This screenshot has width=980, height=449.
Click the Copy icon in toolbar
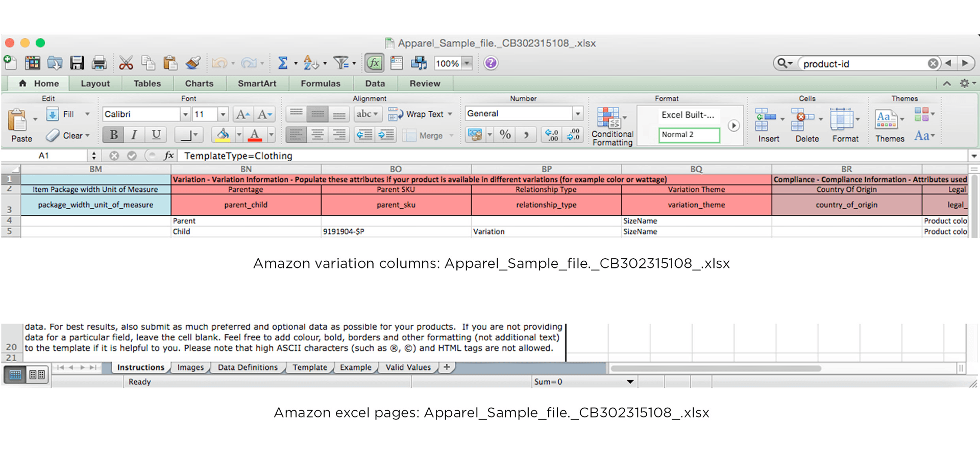click(x=148, y=63)
